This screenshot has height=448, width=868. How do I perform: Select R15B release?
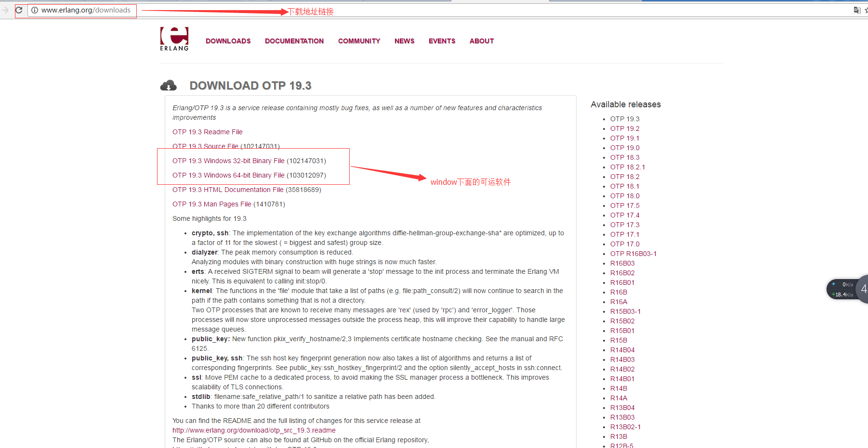point(618,340)
